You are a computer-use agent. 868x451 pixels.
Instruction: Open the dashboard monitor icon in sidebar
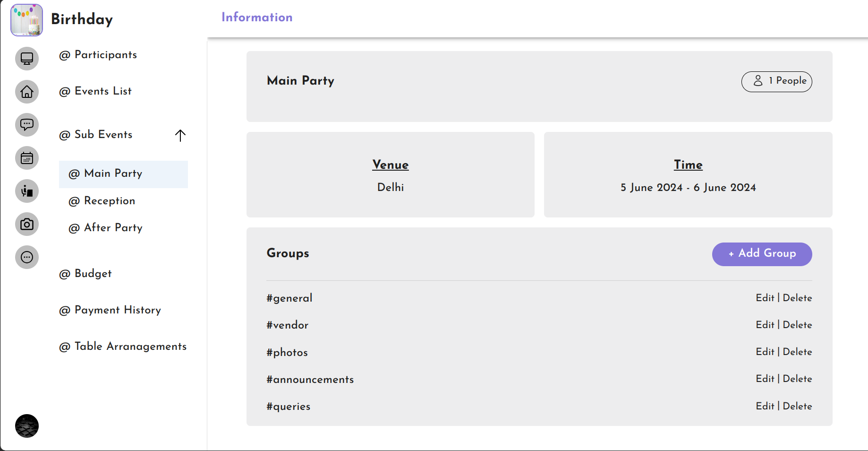27,59
